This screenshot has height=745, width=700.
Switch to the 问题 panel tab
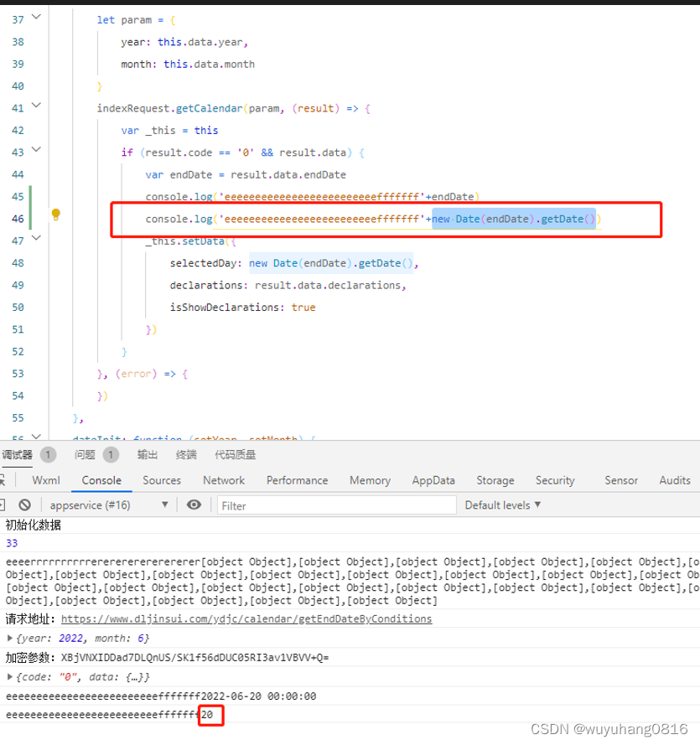pyautogui.click(x=85, y=455)
